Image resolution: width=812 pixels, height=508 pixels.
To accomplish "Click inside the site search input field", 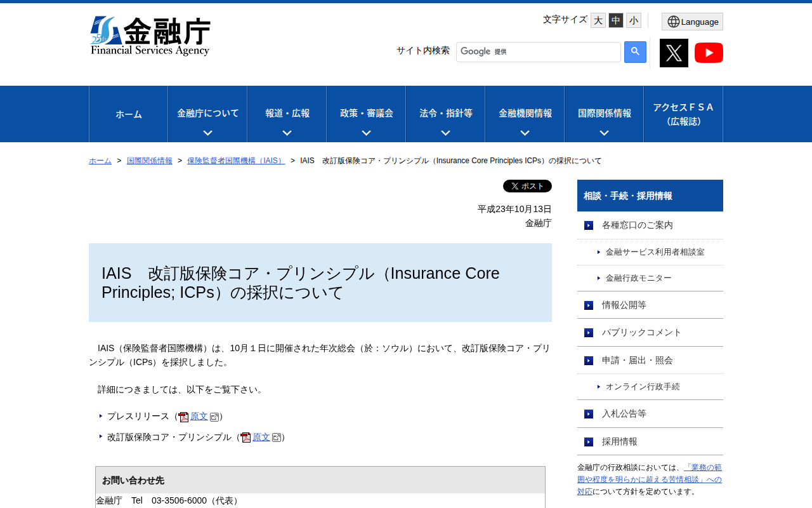I will (539, 52).
